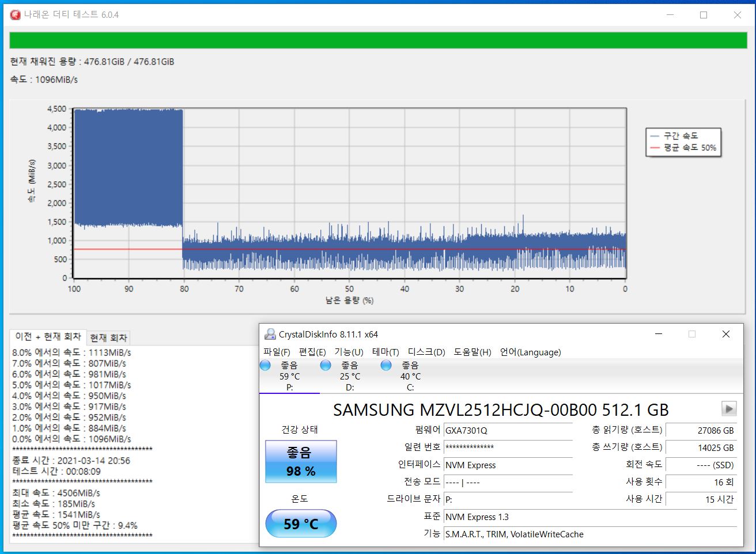Click total host reads value 27086 GB

[x=701, y=431]
